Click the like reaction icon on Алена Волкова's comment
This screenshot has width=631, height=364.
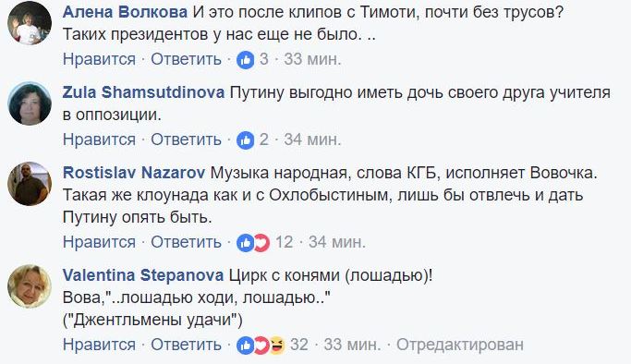pyautogui.click(x=246, y=60)
